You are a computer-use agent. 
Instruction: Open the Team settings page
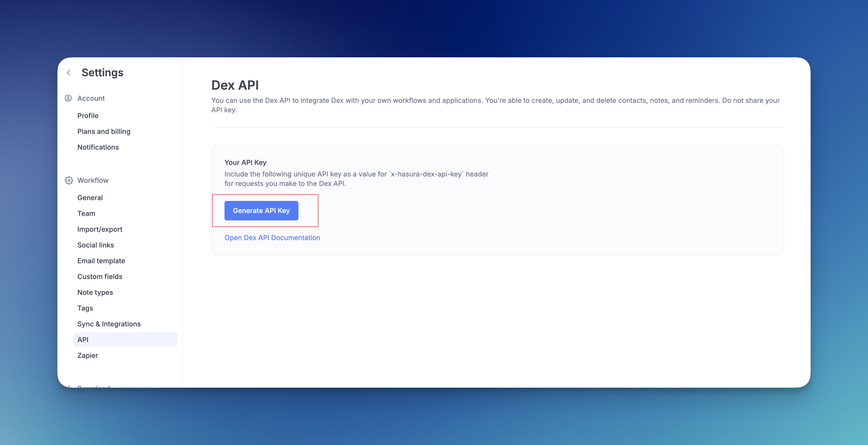pos(86,213)
